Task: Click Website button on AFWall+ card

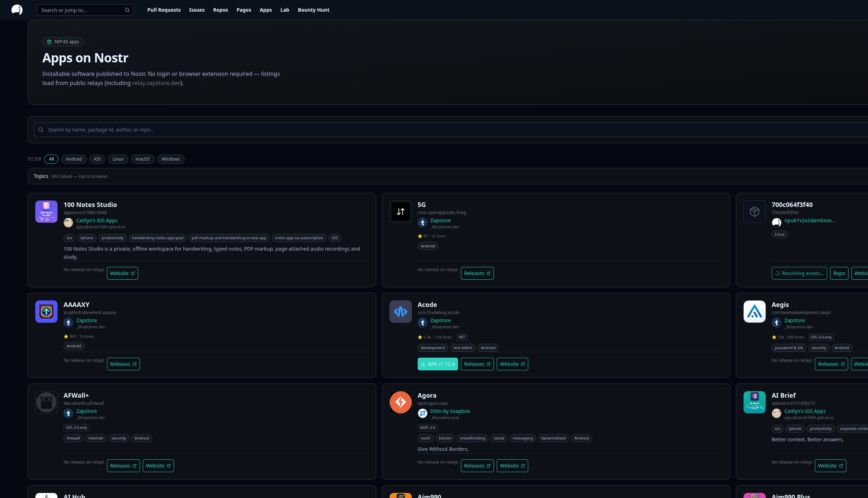Action: coord(158,466)
